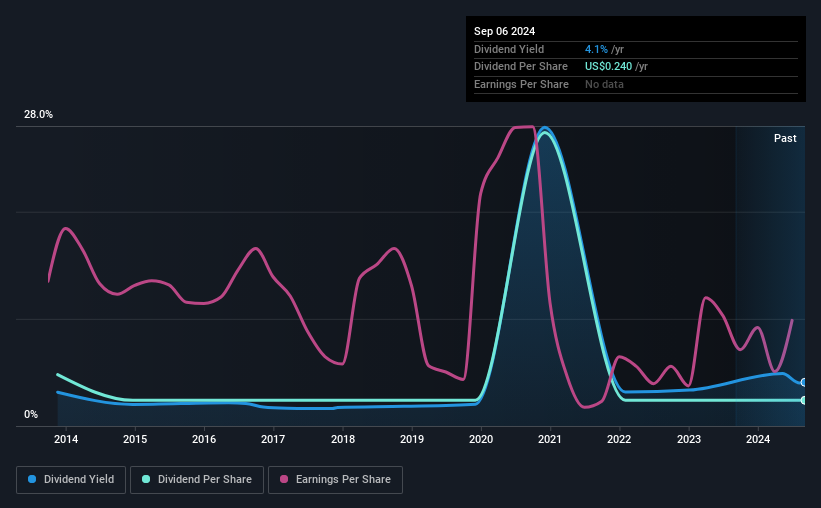This screenshot has width=821, height=508.
Task: Click the teal Dividend Per Share legend dot
Action: (x=146, y=479)
